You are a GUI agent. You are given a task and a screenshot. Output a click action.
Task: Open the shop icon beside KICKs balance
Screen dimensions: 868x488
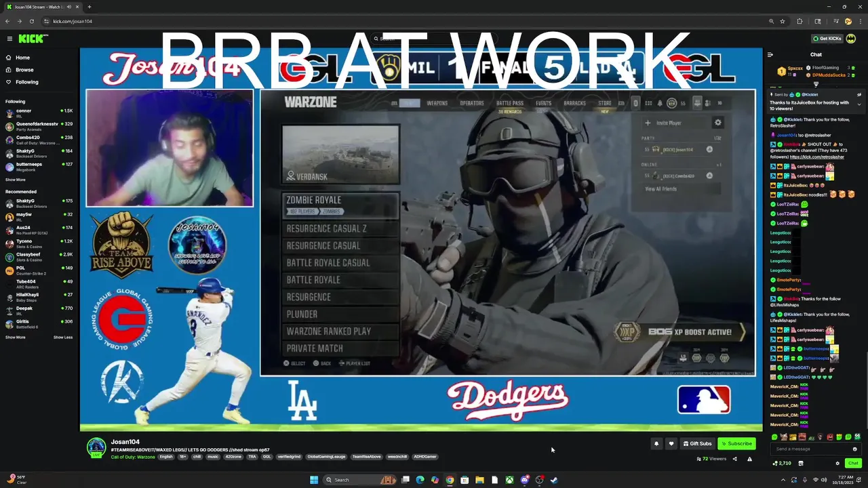pyautogui.click(x=801, y=463)
